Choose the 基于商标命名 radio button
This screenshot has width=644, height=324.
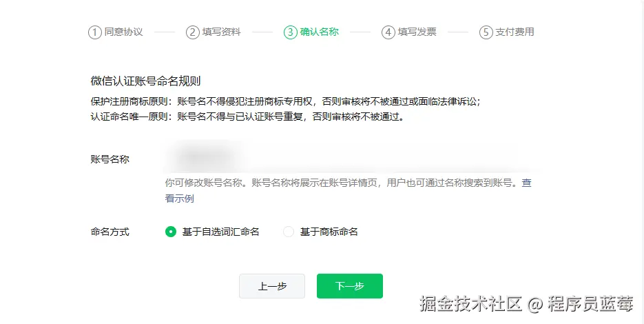289,232
